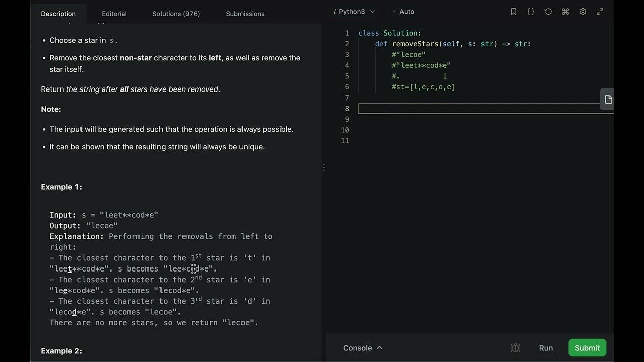
Task: Enter fullscreen mode with the expand icon
Action: click(x=600, y=12)
